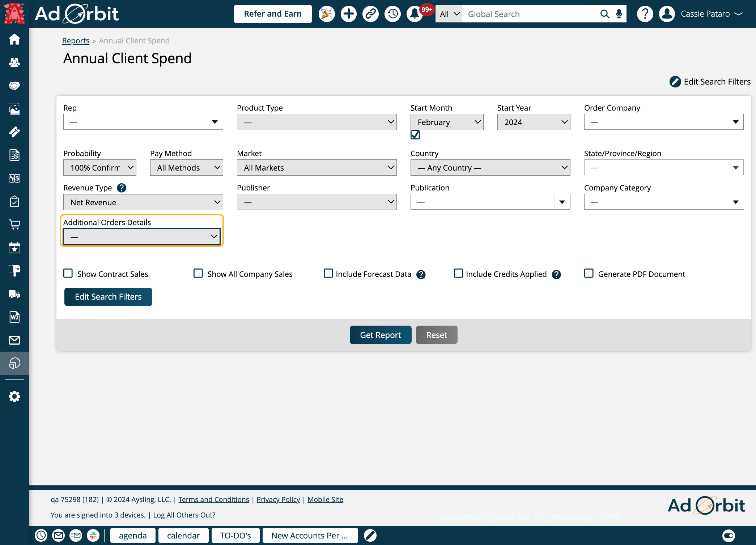Select a value from Market dropdown
The width and height of the screenshot is (756, 545).
317,168
